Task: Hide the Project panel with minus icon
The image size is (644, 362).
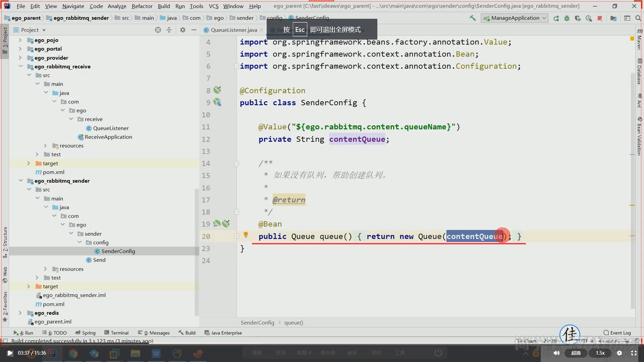Action: point(194,30)
